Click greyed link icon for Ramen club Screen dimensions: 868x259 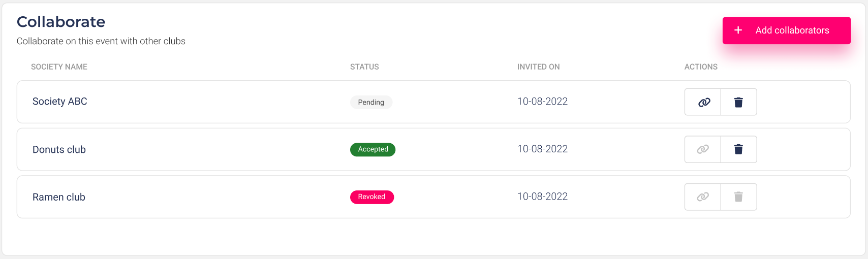[x=703, y=197]
